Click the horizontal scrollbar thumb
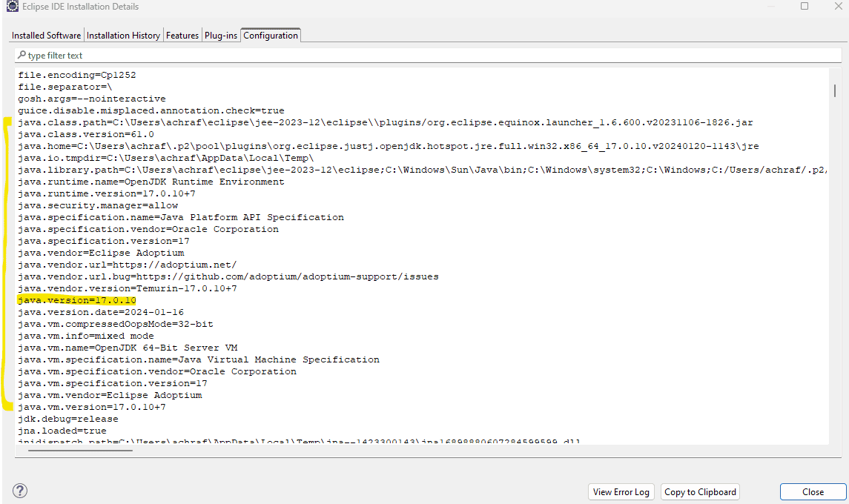Screen dimensions: 849x504 coord(80,451)
